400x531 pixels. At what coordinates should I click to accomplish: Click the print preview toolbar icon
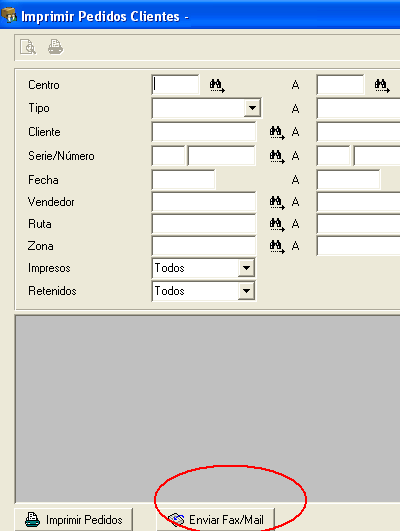(28, 47)
